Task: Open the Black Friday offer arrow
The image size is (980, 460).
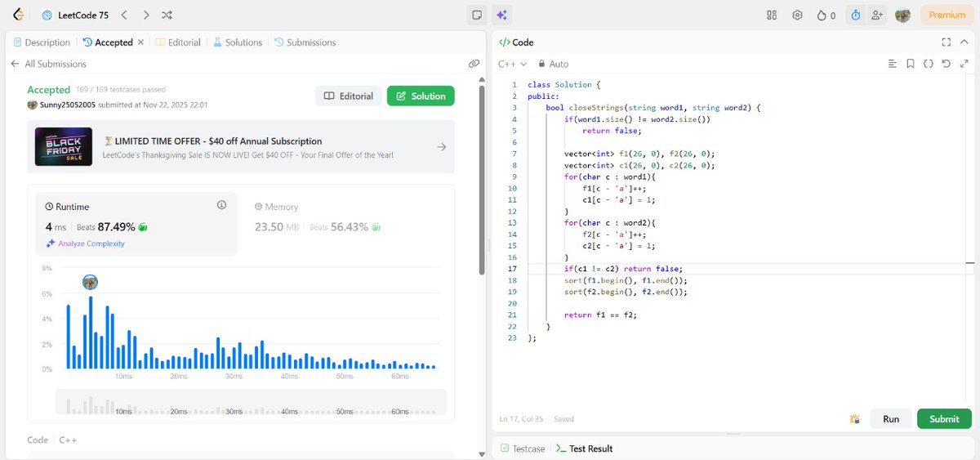Action: (x=441, y=147)
